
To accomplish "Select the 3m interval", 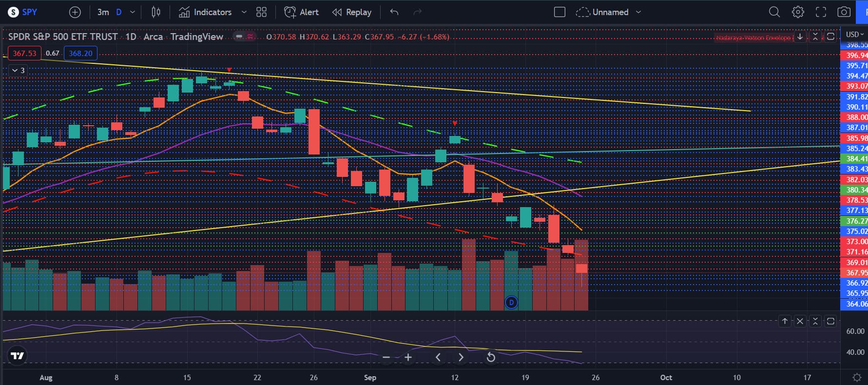I will pos(103,12).
